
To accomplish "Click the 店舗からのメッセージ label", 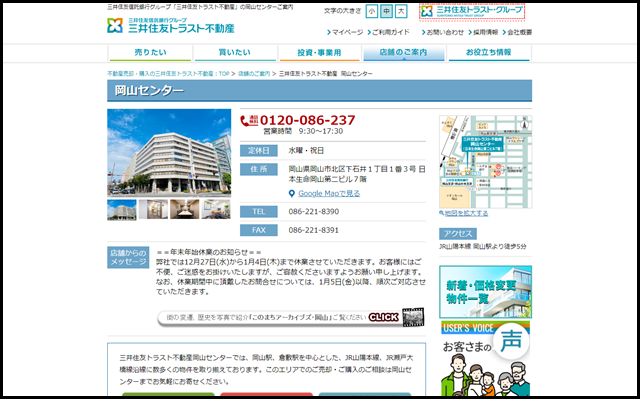I will pos(128,257).
